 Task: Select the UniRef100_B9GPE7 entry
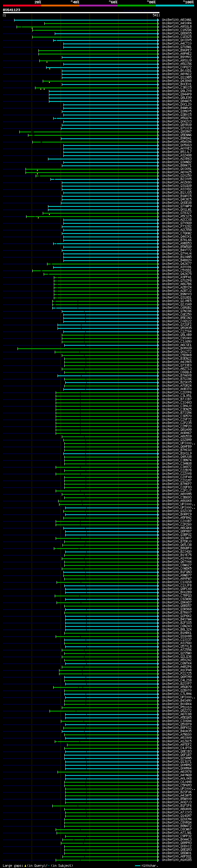coord(177,50)
